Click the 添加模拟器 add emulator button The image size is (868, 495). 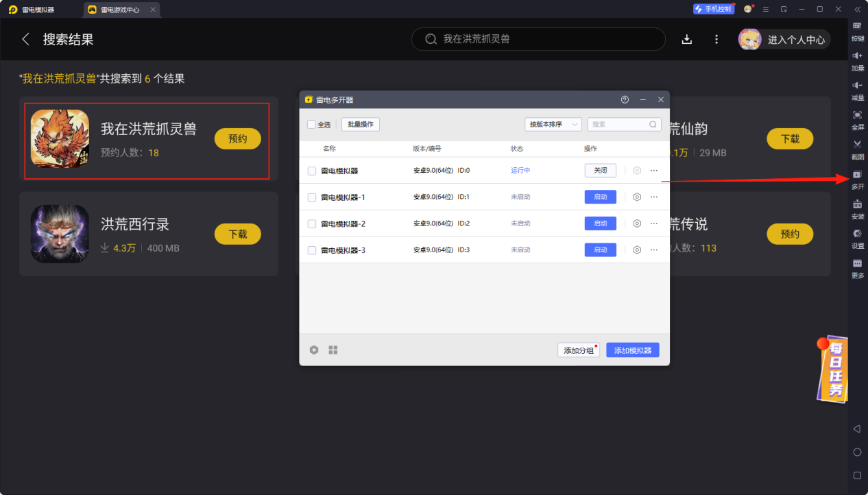633,350
